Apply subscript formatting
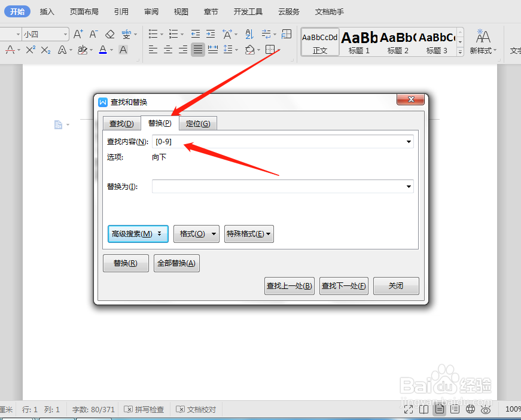The width and height of the screenshot is (521, 420). click(x=46, y=50)
